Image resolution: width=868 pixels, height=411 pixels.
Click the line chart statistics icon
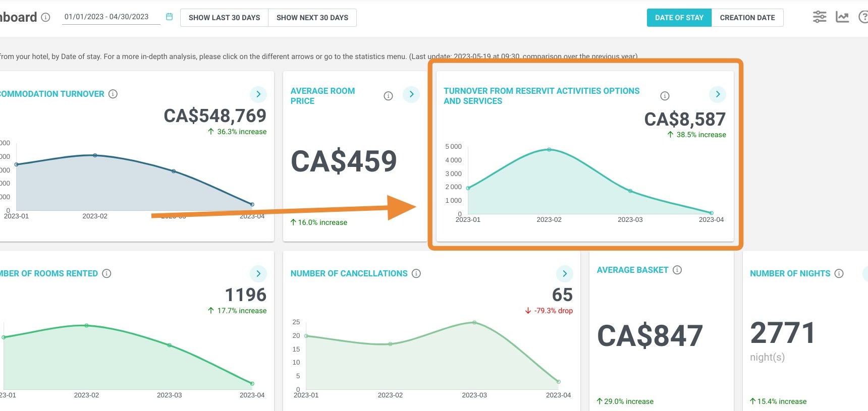pos(842,17)
